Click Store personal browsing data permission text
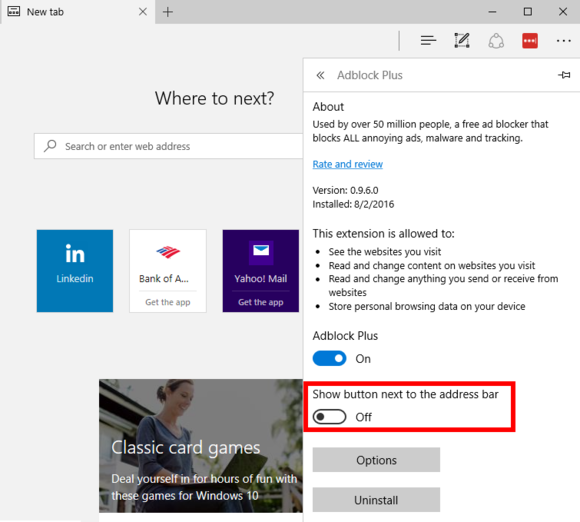The image size is (580, 522). click(427, 306)
